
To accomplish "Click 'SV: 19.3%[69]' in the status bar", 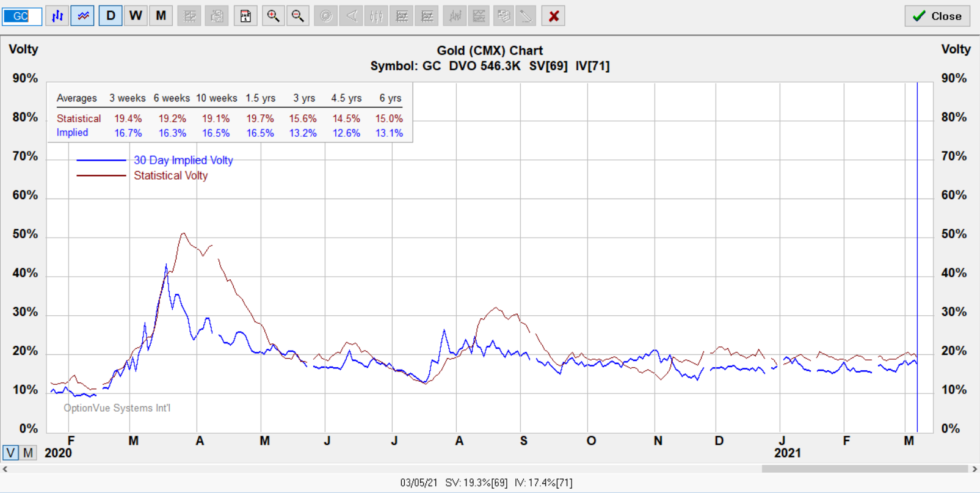I will [x=476, y=483].
